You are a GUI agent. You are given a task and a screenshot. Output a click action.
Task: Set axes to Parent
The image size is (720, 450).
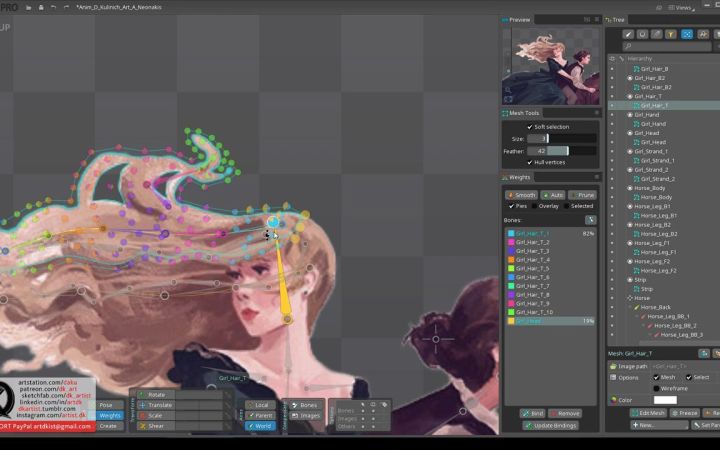coord(260,416)
